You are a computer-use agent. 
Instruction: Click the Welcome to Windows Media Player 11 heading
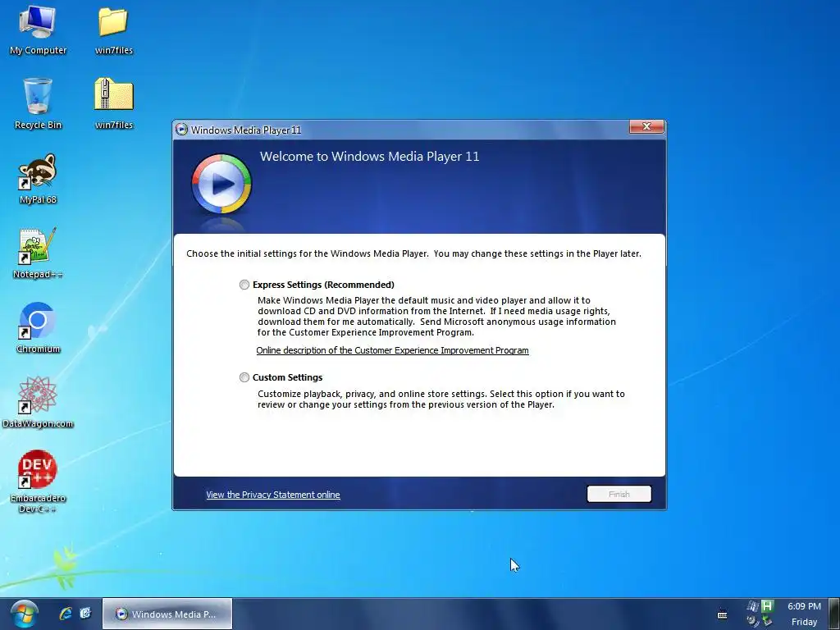pyautogui.click(x=369, y=157)
